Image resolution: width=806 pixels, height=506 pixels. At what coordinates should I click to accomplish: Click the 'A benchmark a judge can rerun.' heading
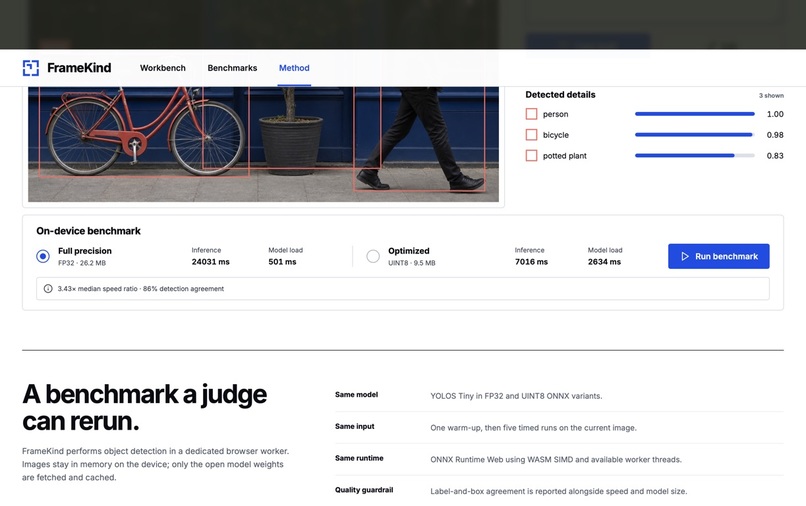pyautogui.click(x=144, y=408)
